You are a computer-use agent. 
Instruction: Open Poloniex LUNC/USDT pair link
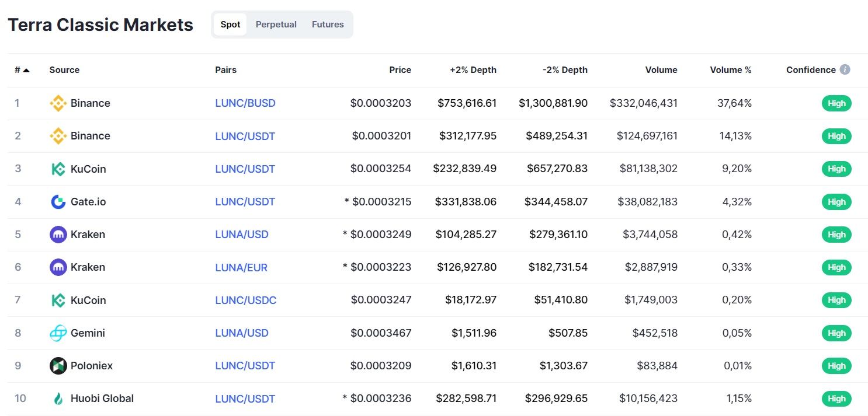tap(245, 366)
